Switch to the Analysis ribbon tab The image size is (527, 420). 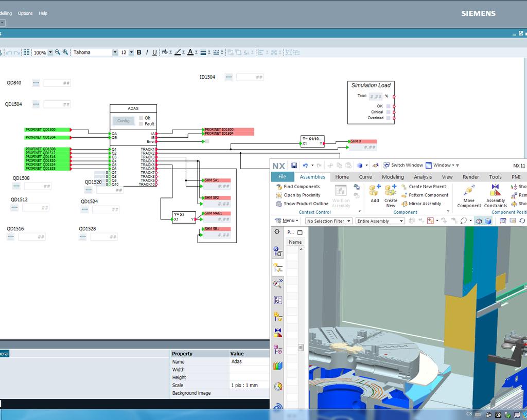click(423, 177)
